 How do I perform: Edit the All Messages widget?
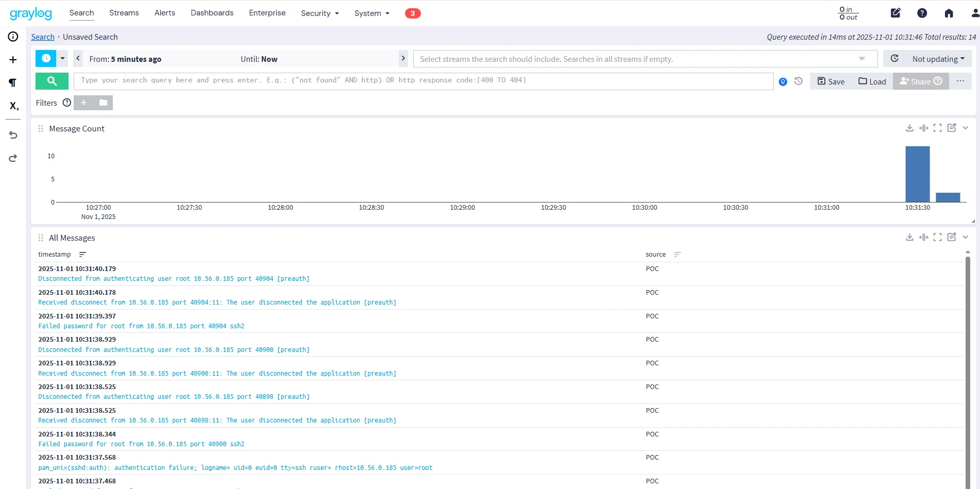tap(951, 237)
